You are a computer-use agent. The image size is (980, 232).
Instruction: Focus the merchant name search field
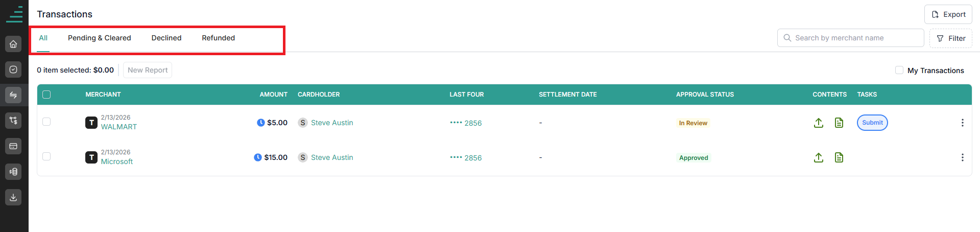(851, 38)
